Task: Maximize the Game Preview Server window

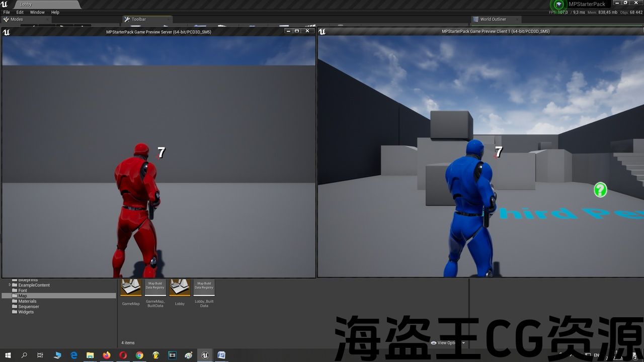Action: [297, 31]
